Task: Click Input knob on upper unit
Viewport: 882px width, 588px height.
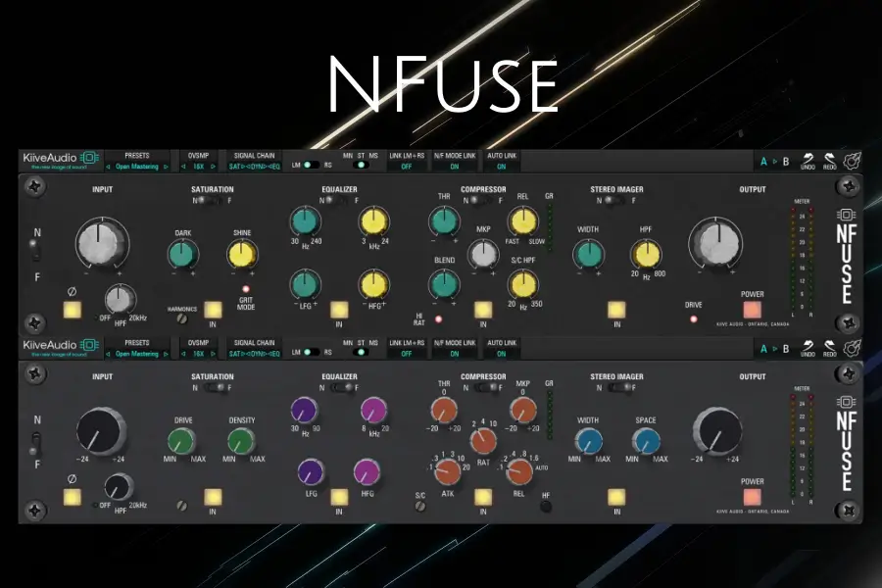Action: tap(102, 244)
